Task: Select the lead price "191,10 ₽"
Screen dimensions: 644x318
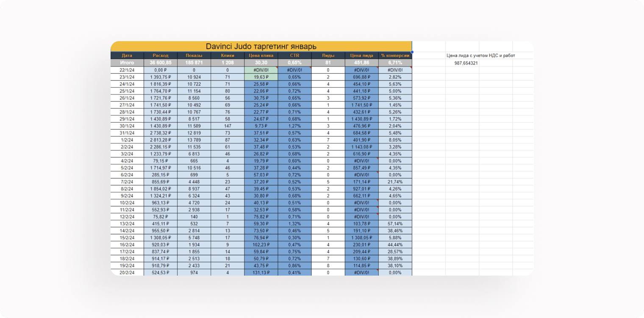Action: pos(362,231)
